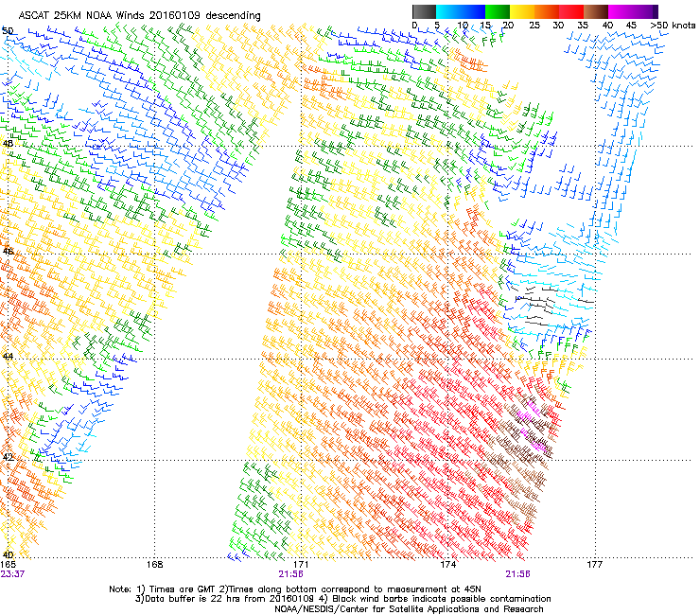
Task: Click the purple swath time '23:37'
Action: [12, 574]
